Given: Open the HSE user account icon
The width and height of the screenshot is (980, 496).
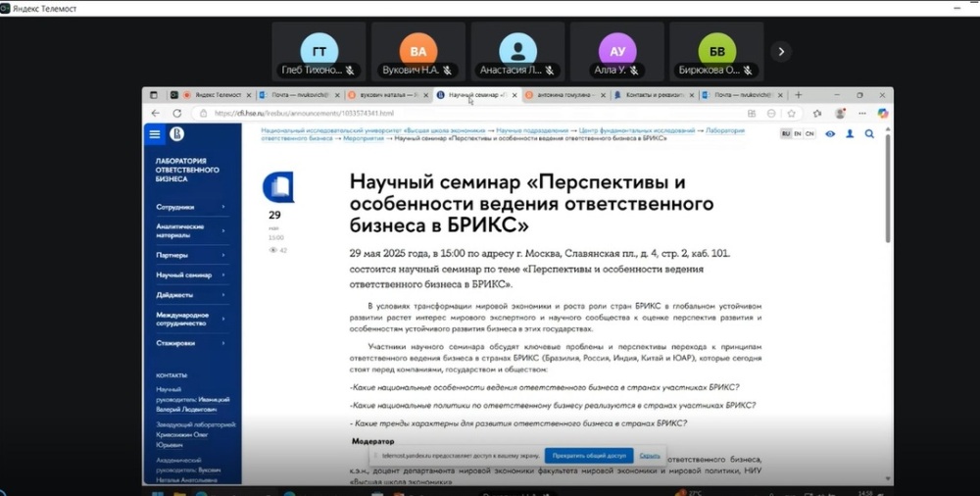Looking at the screenshot, I should (850, 134).
